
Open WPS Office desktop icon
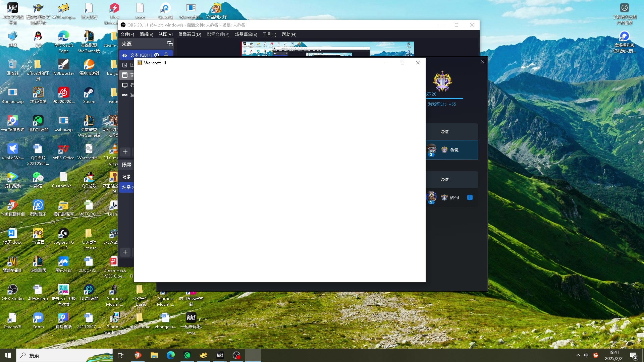[64, 152]
